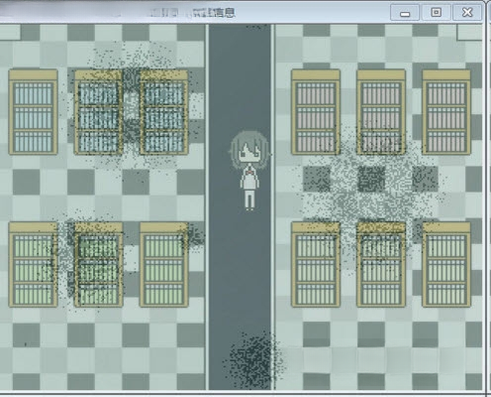
Task: Click the dark gray corridor floor above the girl
Action: click(240, 77)
